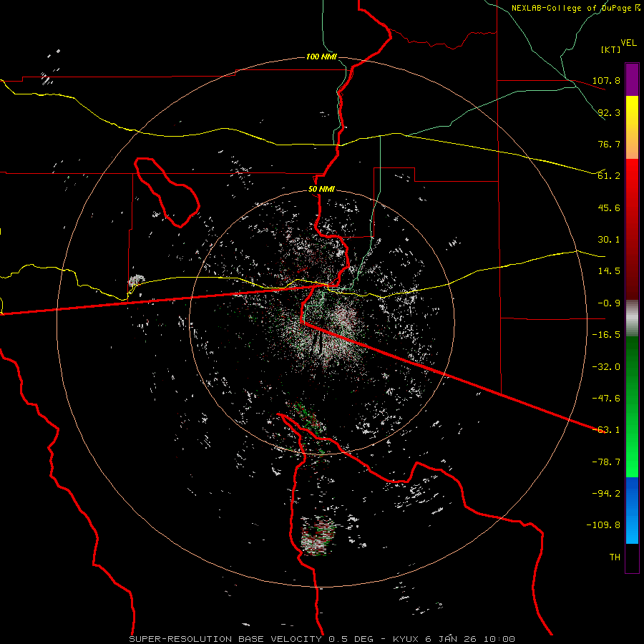
Task: Click the 45.6 velocity scale value
Action: 609,208
